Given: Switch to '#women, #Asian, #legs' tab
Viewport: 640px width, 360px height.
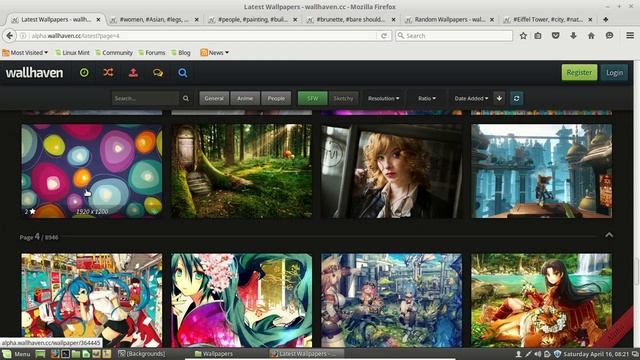Looking at the screenshot, I should tap(154, 19).
